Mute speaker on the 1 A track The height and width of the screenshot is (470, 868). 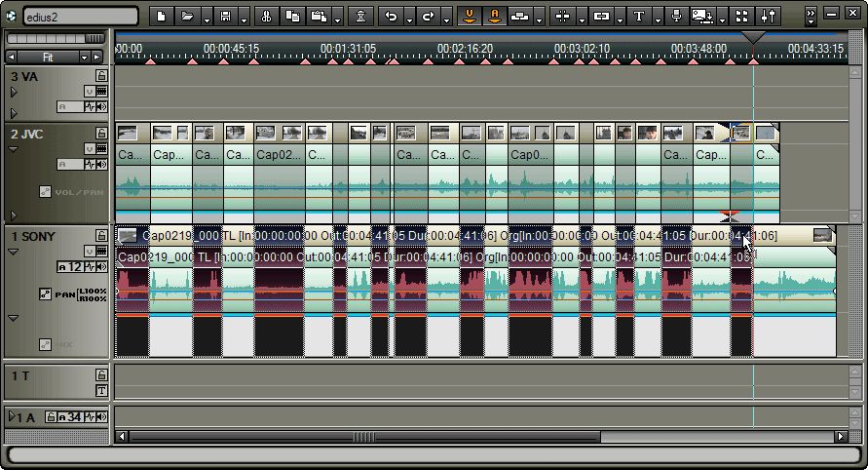click(102, 416)
